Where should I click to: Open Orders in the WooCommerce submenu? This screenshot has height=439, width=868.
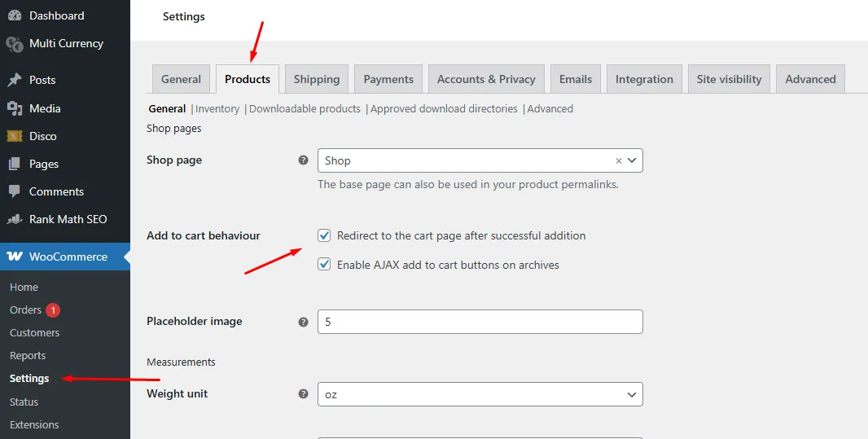[x=25, y=309]
